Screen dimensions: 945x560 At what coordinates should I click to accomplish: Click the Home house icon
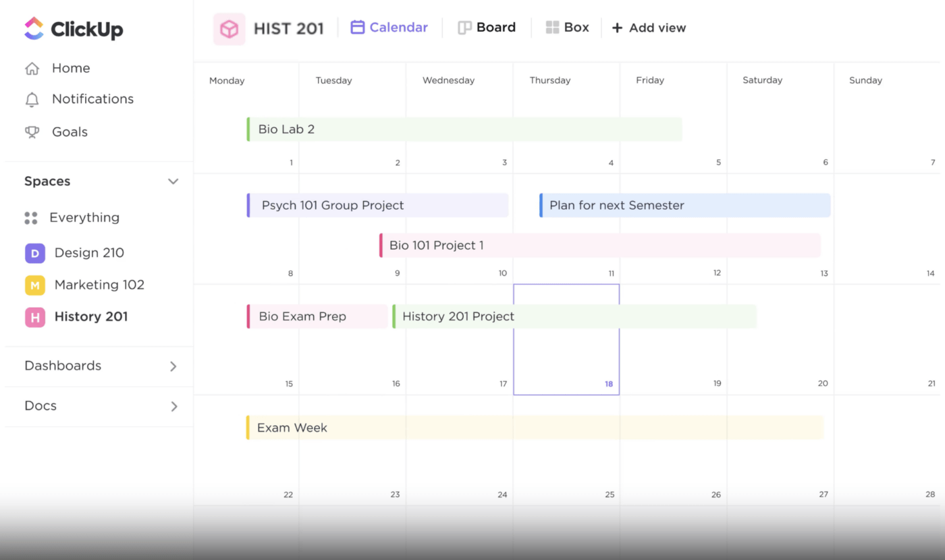click(32, 68)
